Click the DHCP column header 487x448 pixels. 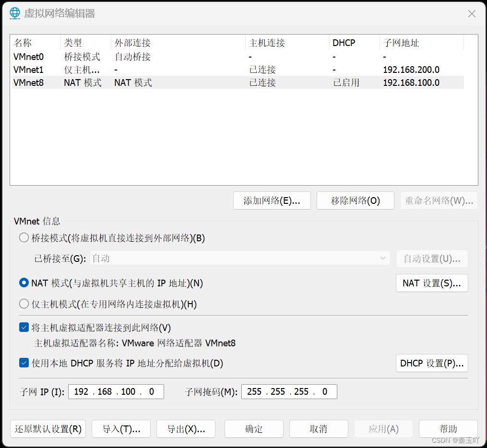[355, 43]
